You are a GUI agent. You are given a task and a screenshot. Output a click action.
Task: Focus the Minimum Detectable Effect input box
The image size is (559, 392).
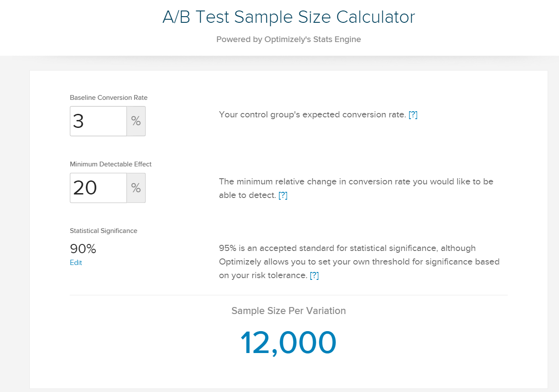98,188
